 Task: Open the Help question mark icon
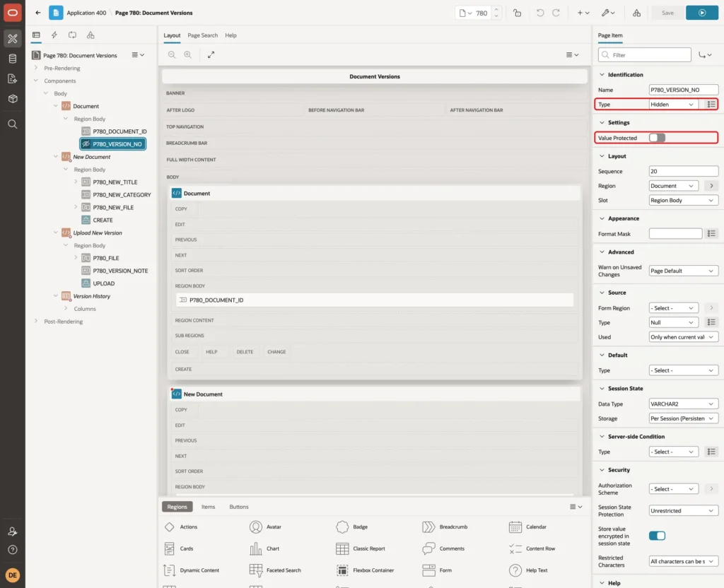pyautogui.click(x=13, y=550)
